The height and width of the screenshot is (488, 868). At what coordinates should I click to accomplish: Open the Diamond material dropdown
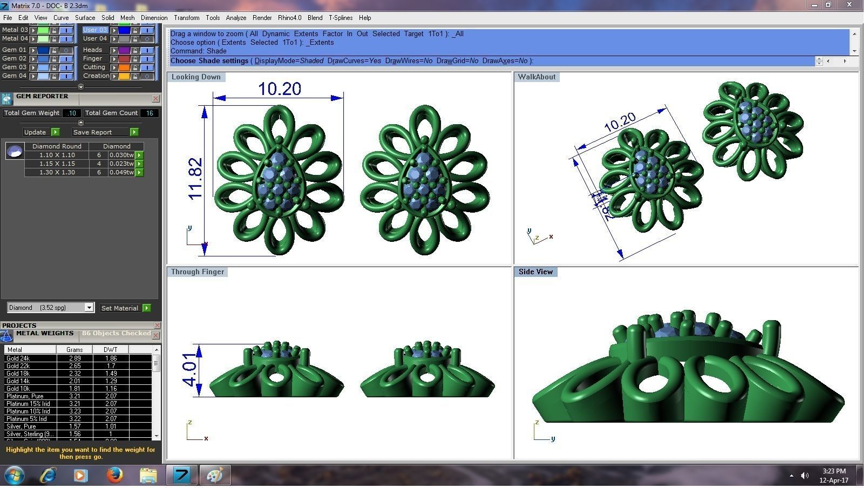click(90, 309)
